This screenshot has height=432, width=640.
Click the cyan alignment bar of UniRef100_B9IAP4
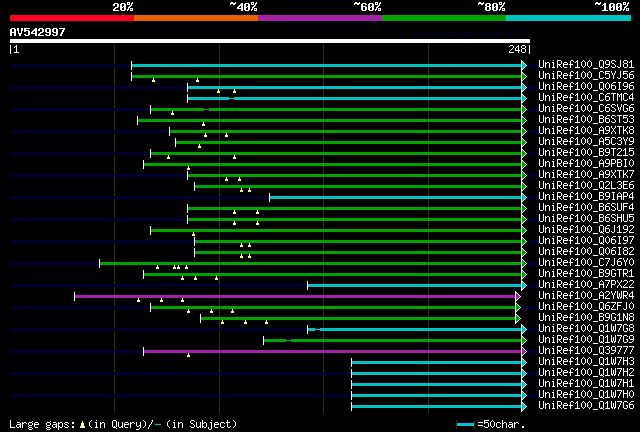tap(396, 198)
